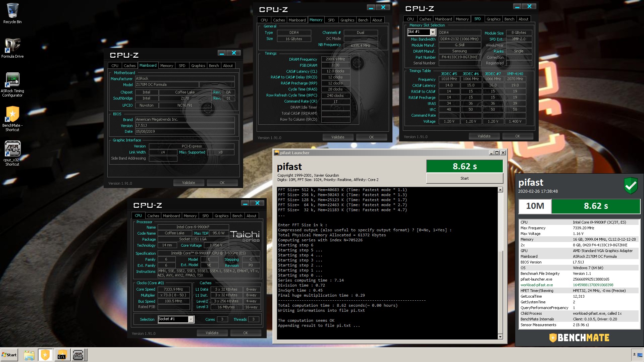Image resolution: width=644 pixels, height=362 pixels.
Task: Close the CPU-Z CPU window
Action: pyautogui.click(x=257, y=203)
